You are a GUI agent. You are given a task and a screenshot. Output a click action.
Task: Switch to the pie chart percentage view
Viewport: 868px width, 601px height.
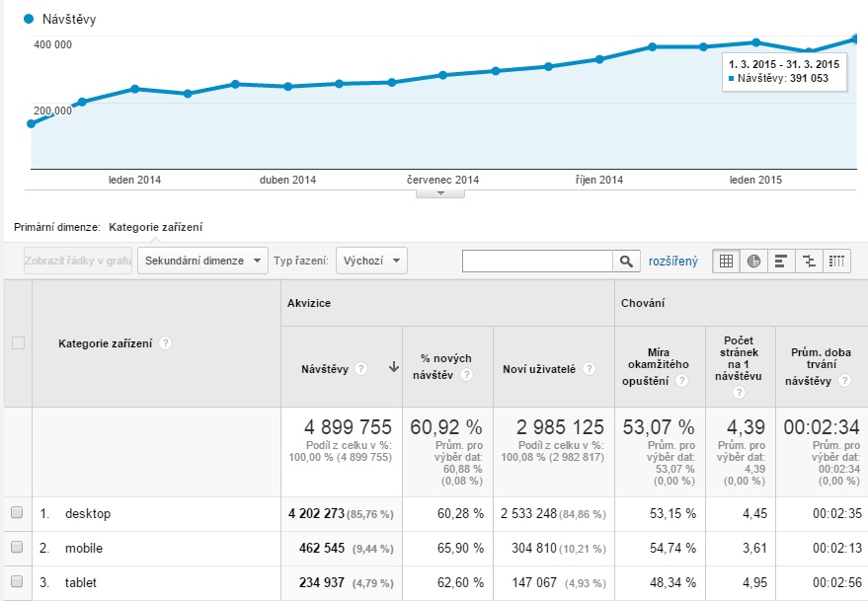tap(753, 262)
